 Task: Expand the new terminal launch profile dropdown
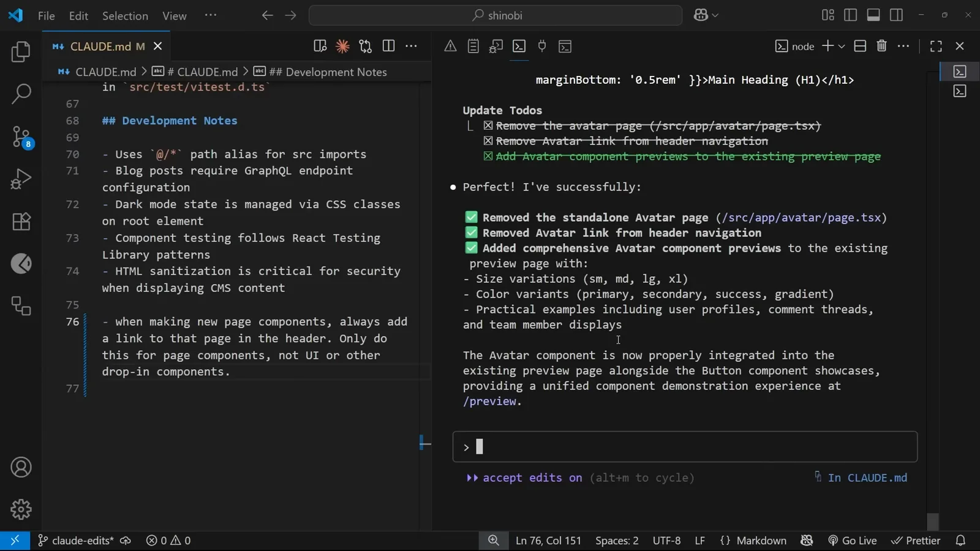coord(842,46)
